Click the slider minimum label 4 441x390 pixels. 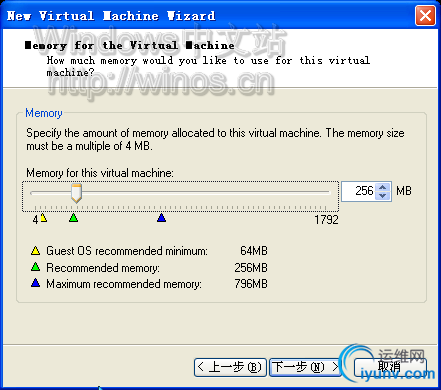point(36,220)
